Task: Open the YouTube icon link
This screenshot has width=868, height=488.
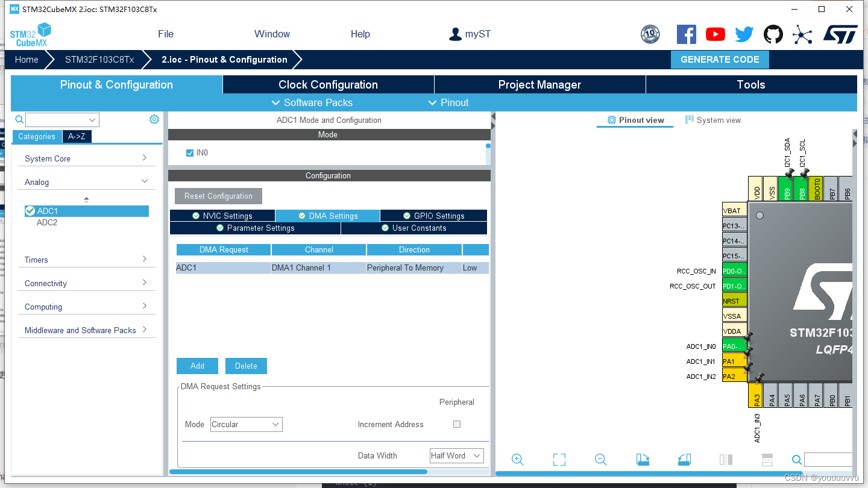Action: tap(715, 34)
